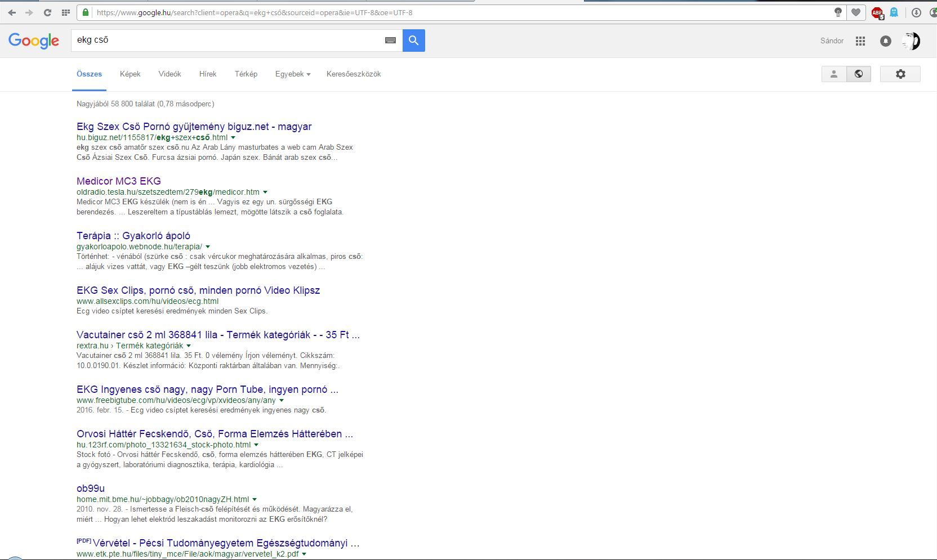Viewport: 937px width, 560px height.
Task: Open 'Terápia :: Gyakorló ápoló' result
Action: click(133, 236)
